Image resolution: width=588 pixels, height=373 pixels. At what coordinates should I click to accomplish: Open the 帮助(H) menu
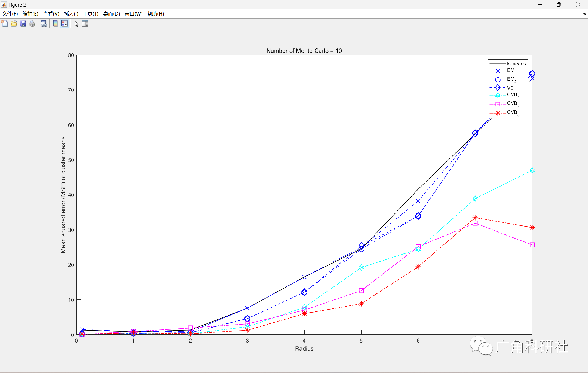pos(155,14)
